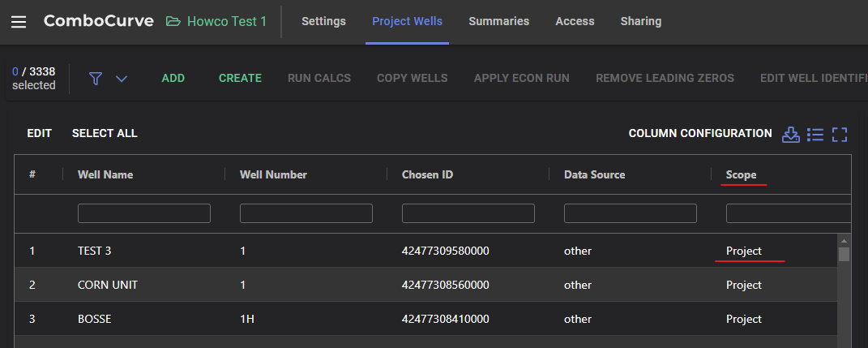868x348 pixels.
Task: Switch to the Settings tab
Action: [x=323, y=22]
